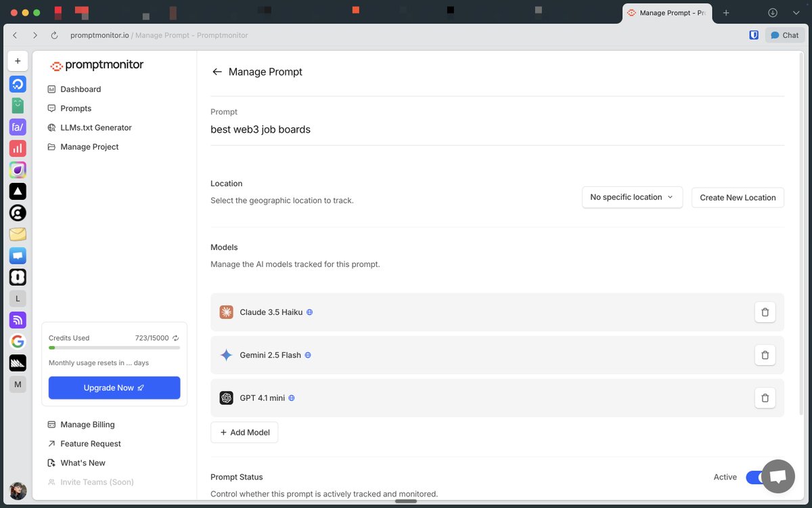The height and width of the screenshot is (508, 812).
Task: Open the black rounded-square app icon
Action: (x=18, y=277)
